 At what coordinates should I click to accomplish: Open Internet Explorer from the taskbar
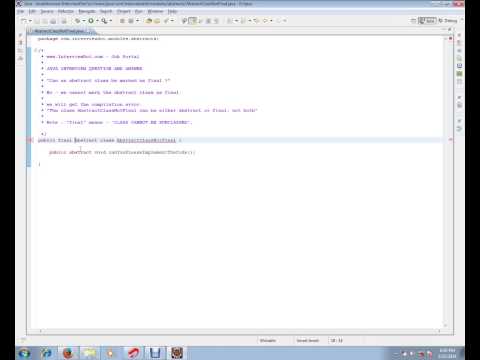pos(46,353)
